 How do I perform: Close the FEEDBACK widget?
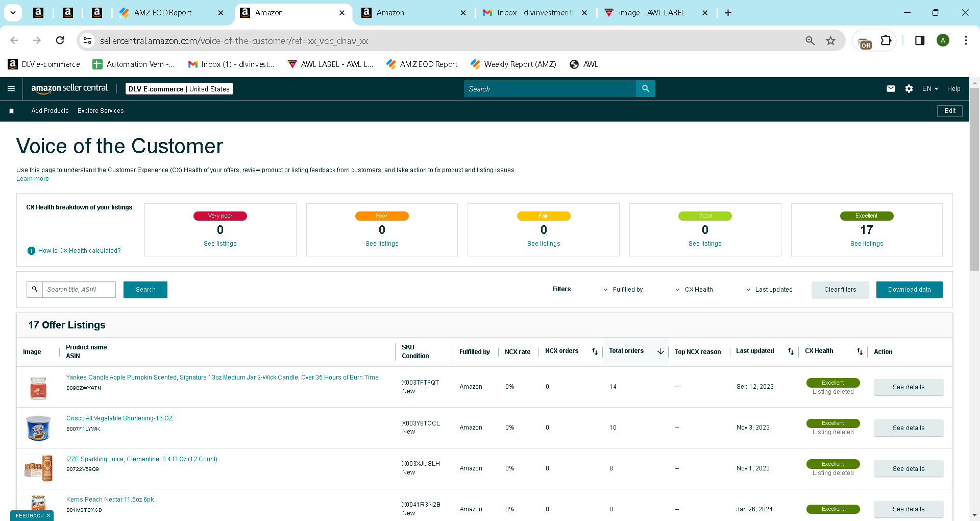click(x=48, y=515)
